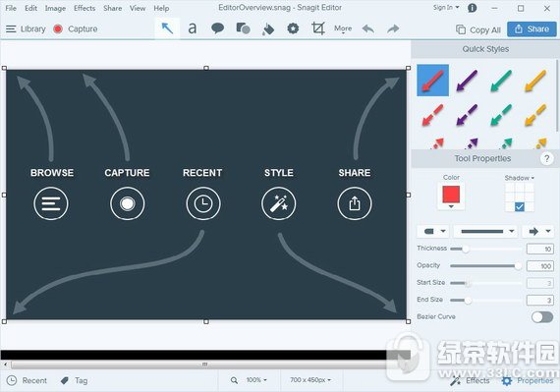The image size is (560, 392).
Task: Choose the dashed red arrow quick style
Action: tap(432, 115)
